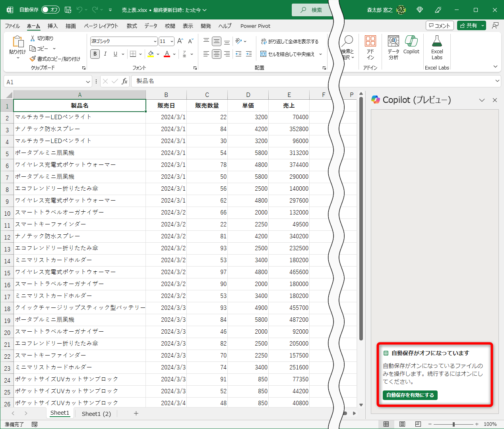Open the Power Pivot menu

click(255, 26)
